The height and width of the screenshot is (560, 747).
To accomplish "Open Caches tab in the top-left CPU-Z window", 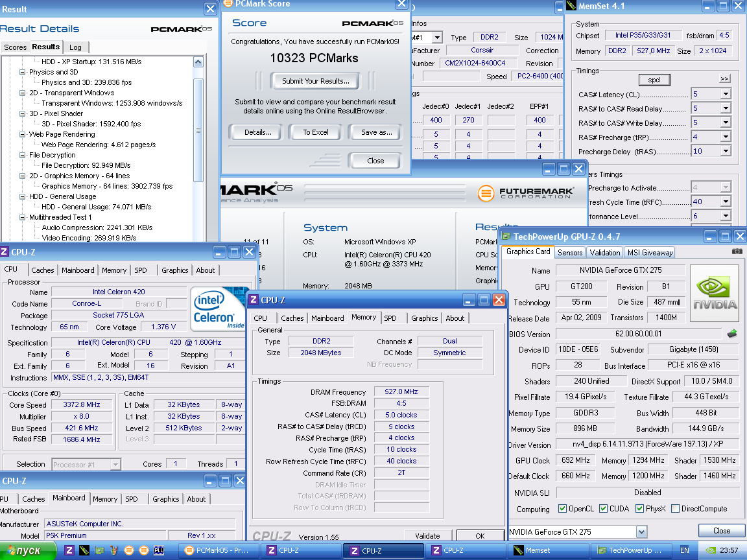I will pyautogui.click(x=42, y=270).
